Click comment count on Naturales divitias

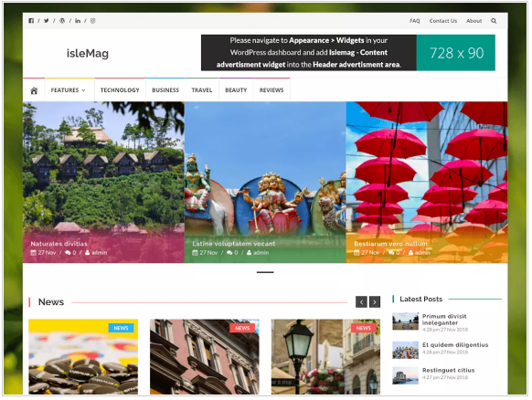pos(70,253)
